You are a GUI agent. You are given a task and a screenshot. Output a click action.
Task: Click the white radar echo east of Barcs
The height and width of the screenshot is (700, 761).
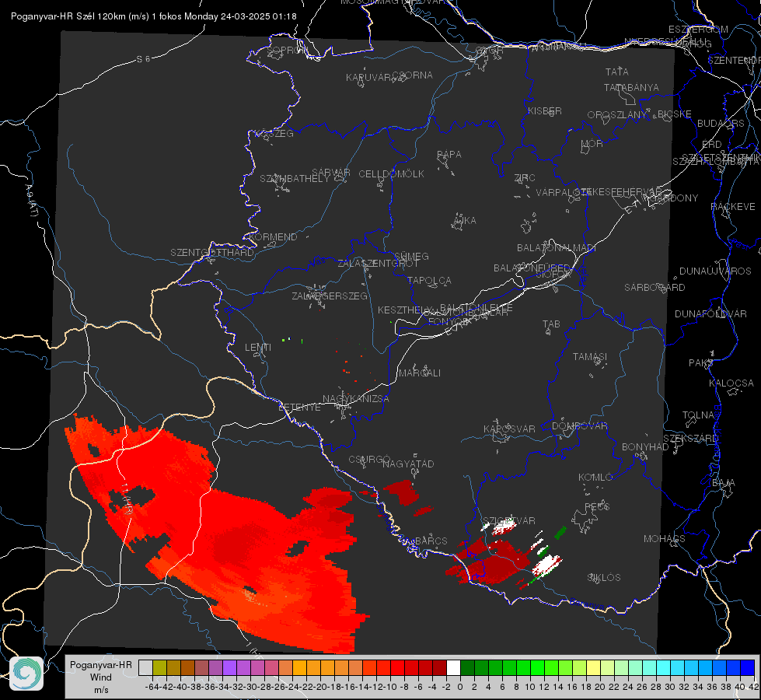[x=547, y=565]
